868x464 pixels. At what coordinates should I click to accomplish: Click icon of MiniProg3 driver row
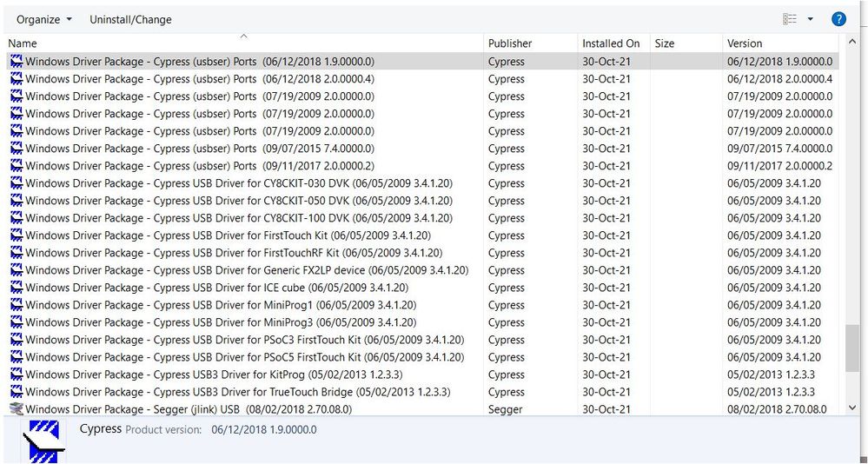(17, 322)
